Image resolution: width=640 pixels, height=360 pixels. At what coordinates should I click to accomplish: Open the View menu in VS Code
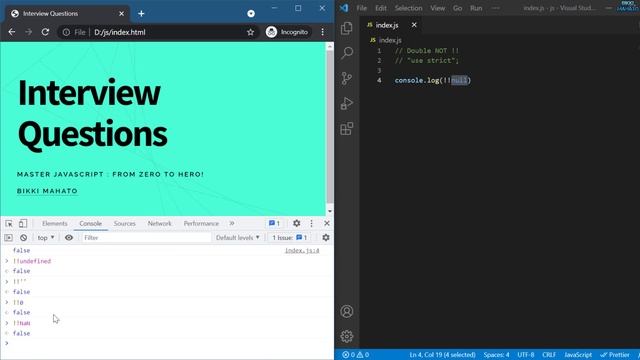tap(437, 8)
